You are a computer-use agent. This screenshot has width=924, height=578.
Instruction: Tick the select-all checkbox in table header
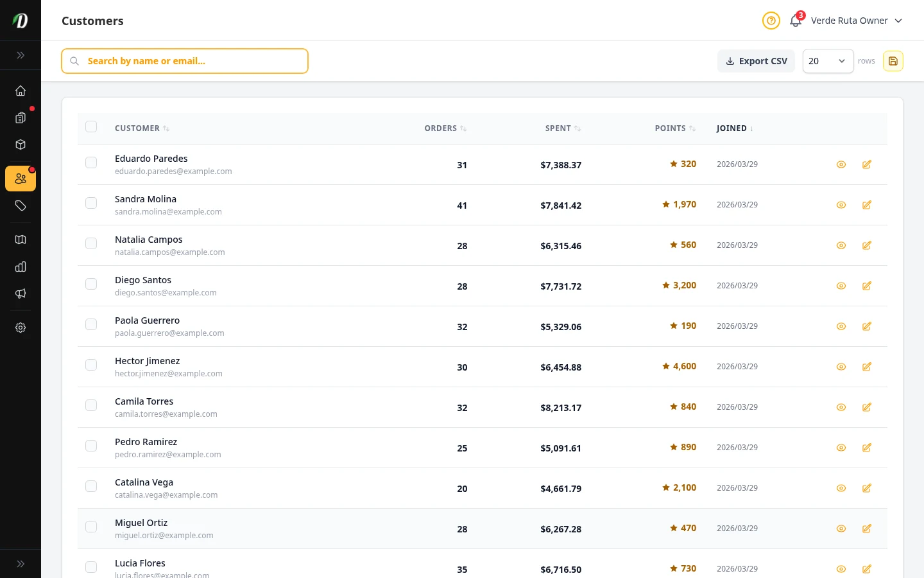click(x=91, y=127)
